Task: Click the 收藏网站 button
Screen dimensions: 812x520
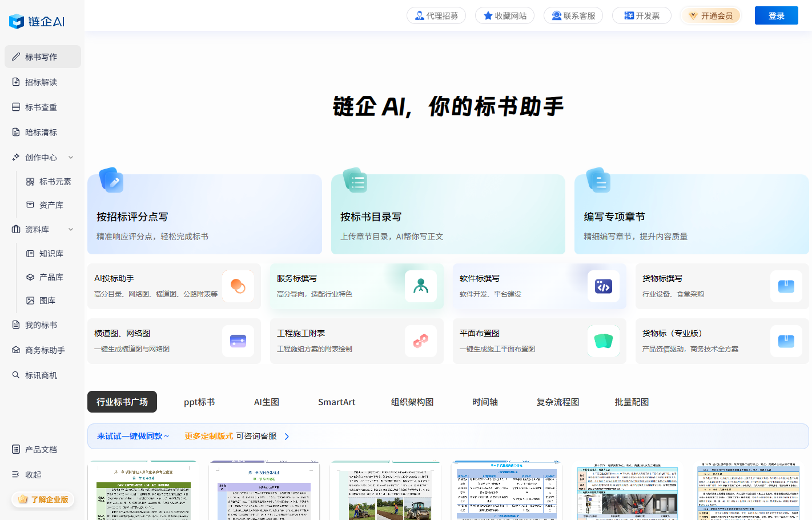Action: pyautogui.click(x=505, y=15)
